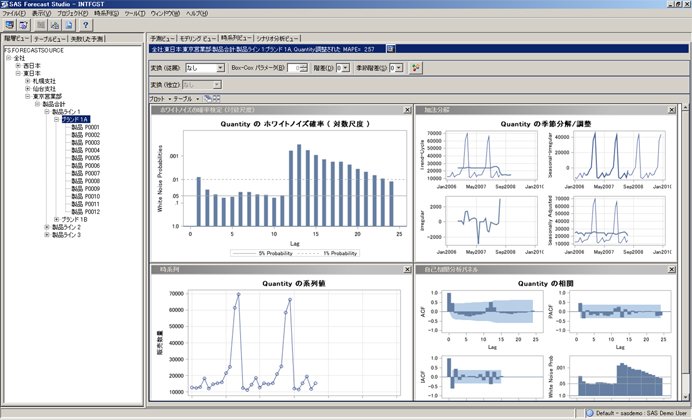This screenshot has height=420, width=692.
Task: Click the Box-Cox parameter spinner arrows
Action: (x=304, y=68)
